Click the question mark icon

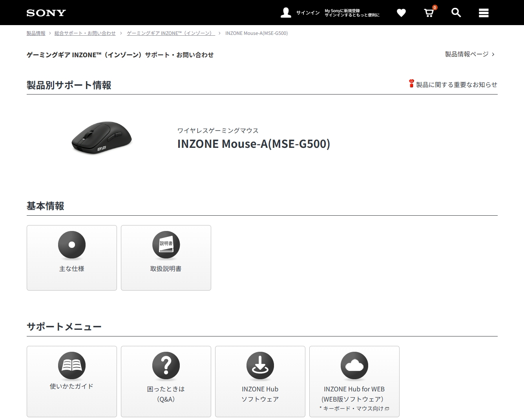(166, 365)
